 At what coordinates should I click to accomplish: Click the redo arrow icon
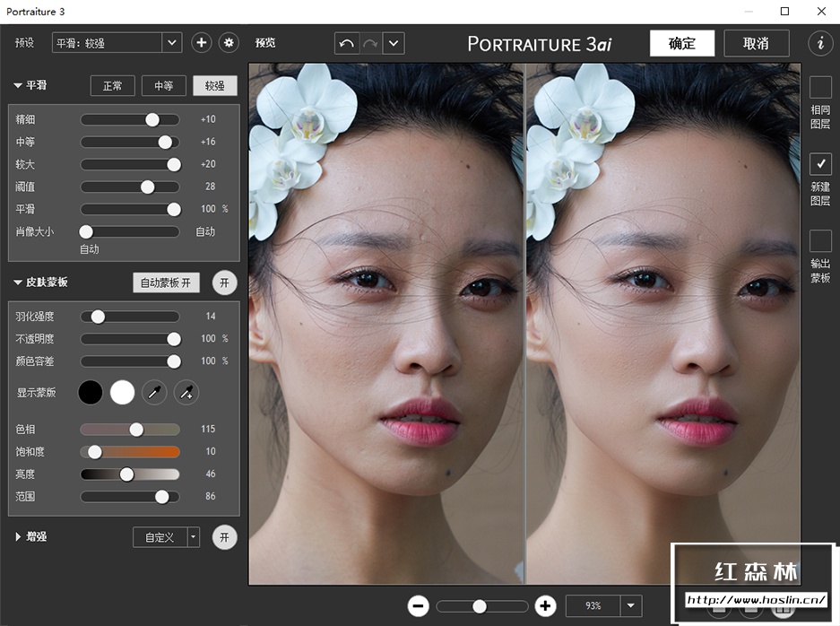(x=370, y=43)
